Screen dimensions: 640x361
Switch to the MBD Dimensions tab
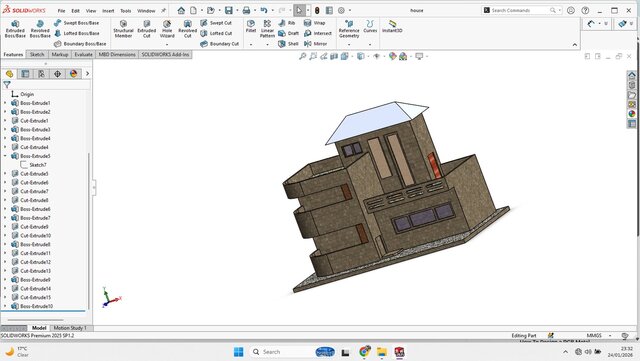[x=117, y=54]
